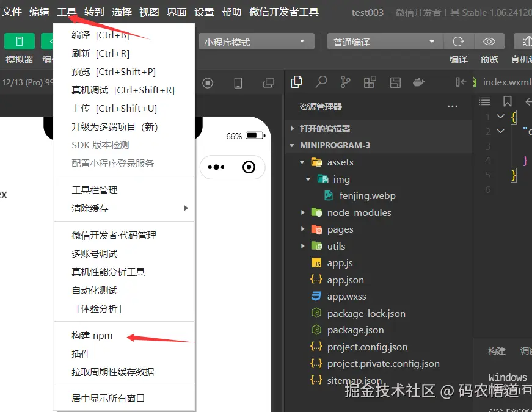Image resolution: width=532 pixels, height=412 pixels.
Task: Choose pull periodic cache data (拉取周期性缓存数据)
Action: [x=124, y=372]
